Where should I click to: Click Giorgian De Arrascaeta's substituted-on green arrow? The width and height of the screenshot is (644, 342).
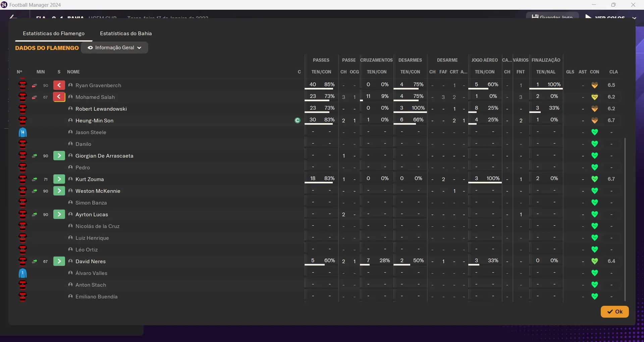pyautogui.click(x=59, y=156)
